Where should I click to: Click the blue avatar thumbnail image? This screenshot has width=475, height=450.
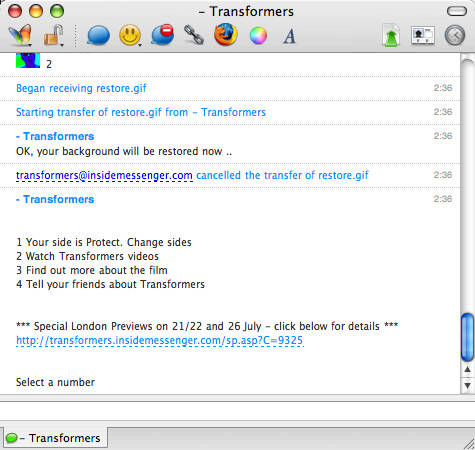point(28,60)
